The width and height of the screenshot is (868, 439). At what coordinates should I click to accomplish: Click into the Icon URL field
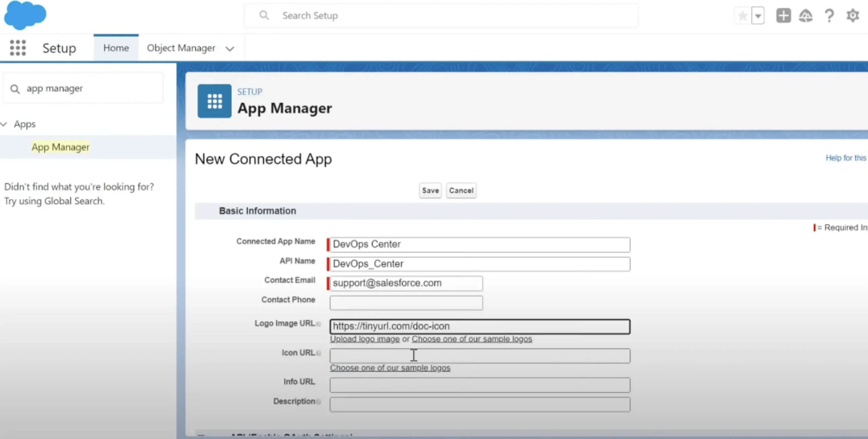point(479,356)
